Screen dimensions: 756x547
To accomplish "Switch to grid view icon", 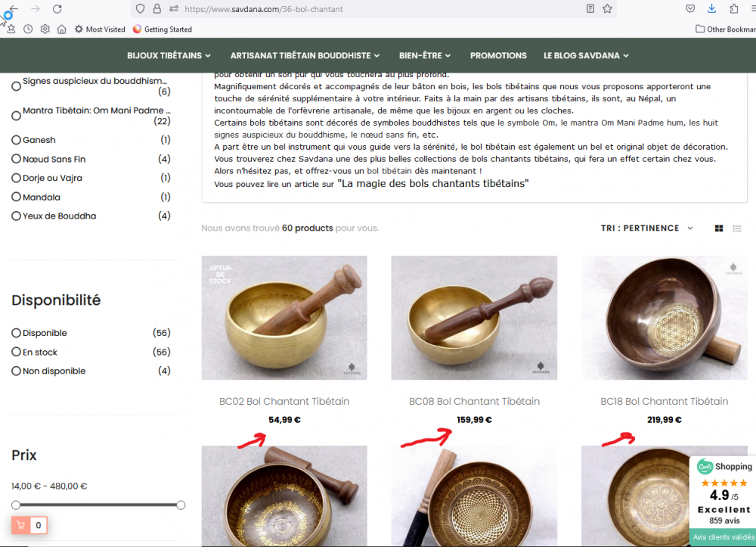I will pyautogui.click(x=719, y=228).
